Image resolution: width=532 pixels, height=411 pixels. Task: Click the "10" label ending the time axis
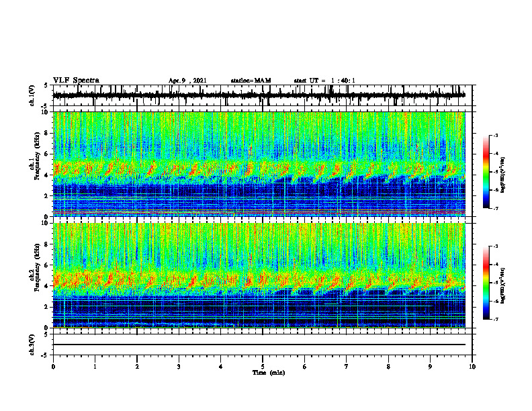coord(472,367)
